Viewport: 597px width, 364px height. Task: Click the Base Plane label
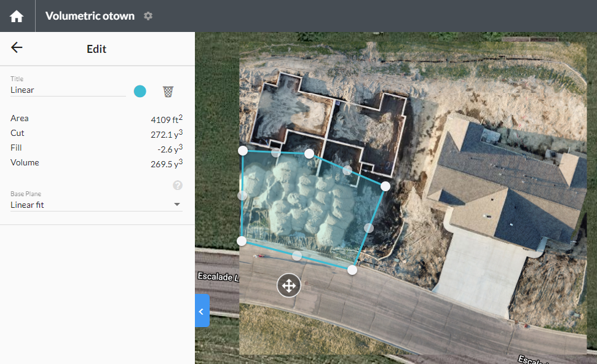click(x=26, y=194)
